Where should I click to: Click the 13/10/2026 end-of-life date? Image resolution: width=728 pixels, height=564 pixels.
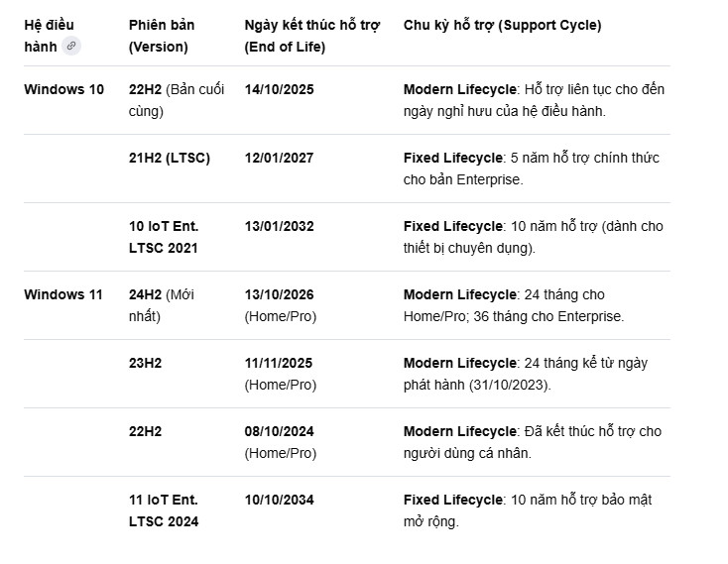pos(279,294)
